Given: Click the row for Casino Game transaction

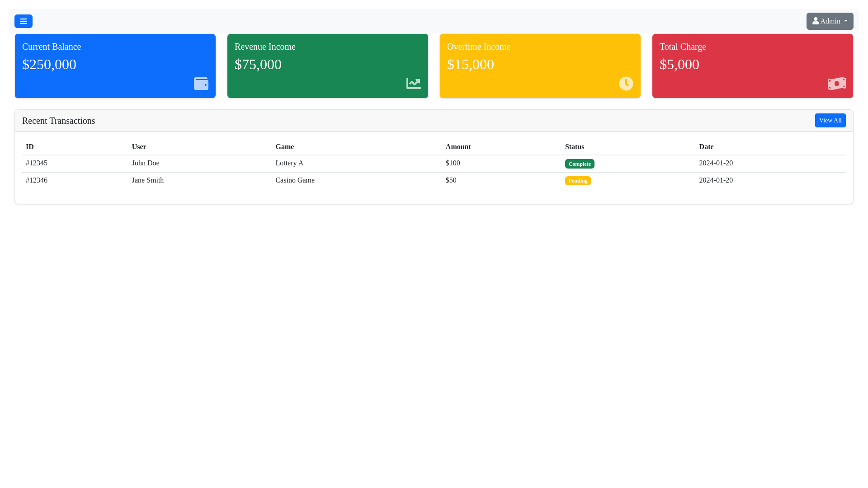Looking at the screenshot, I should [295, 180].
